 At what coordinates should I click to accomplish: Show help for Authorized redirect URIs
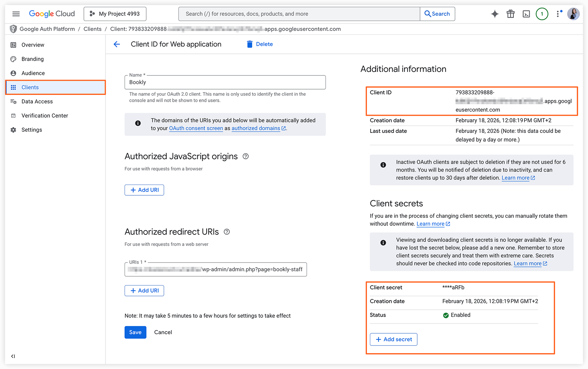pos(227,232)
